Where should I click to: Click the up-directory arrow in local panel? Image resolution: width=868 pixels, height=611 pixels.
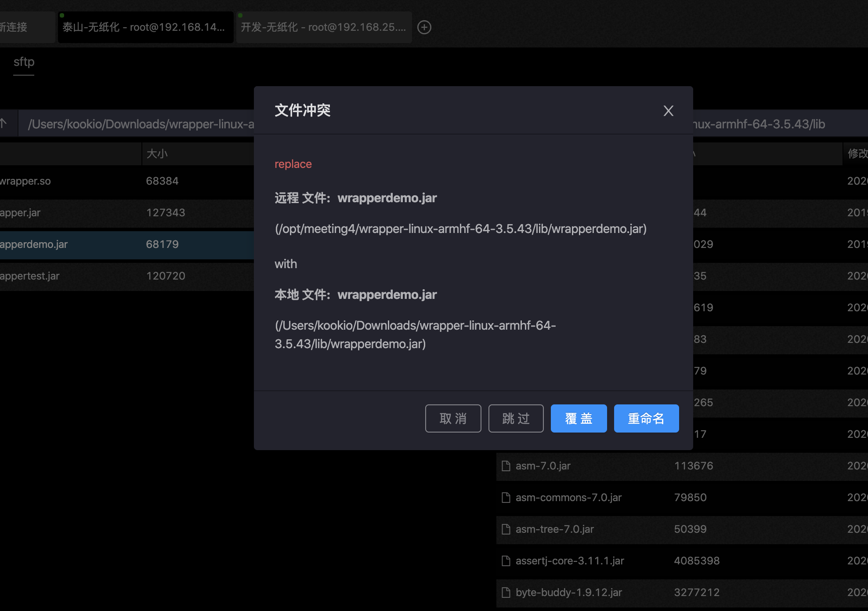coord(4,124)
